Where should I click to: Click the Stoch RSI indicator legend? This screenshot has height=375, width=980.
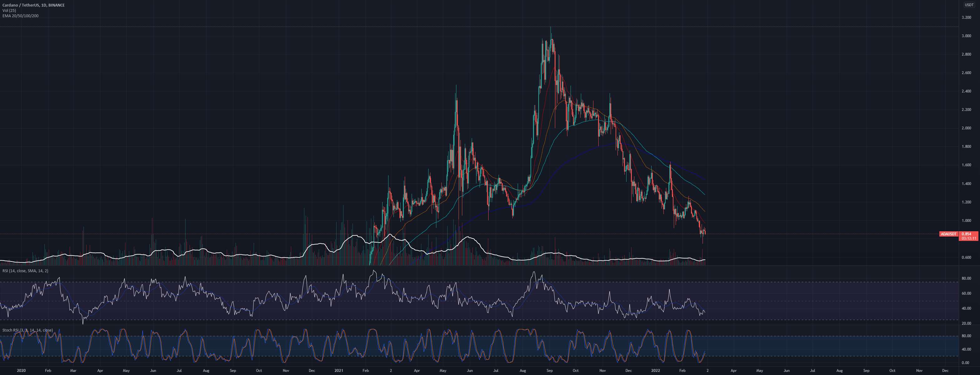coord(28,330)
